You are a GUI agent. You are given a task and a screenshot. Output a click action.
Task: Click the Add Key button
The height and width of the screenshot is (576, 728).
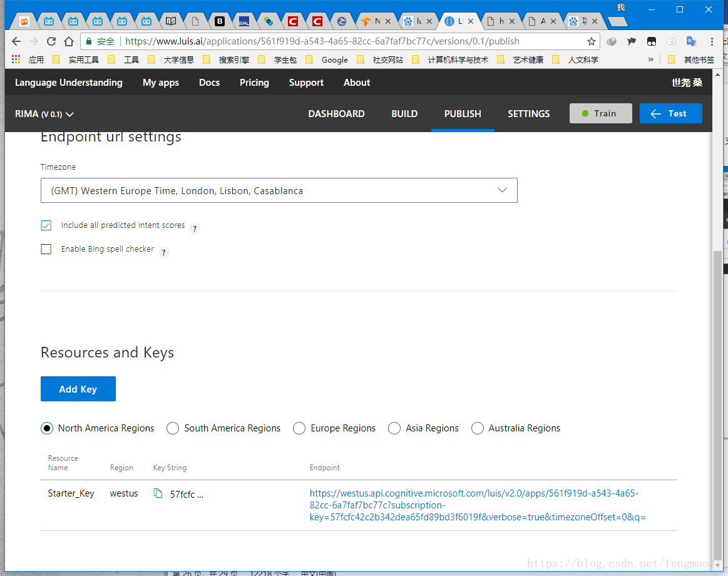(78, 389)
